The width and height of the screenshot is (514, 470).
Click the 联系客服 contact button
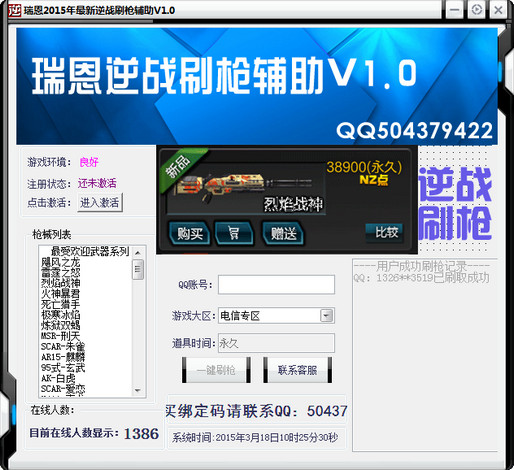pos(297,370)
